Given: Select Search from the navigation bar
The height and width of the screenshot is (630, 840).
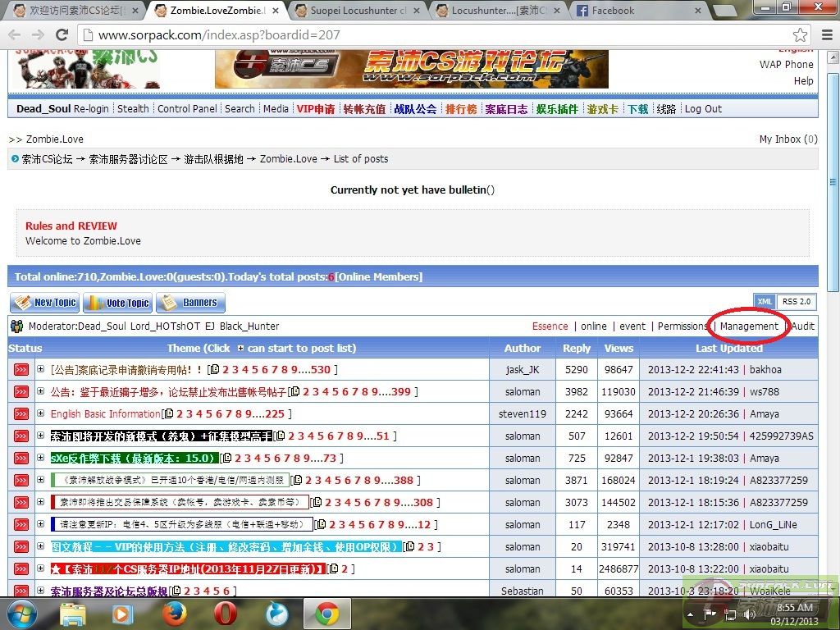Looking at the screenshot, I should click(x=240, y=108).
